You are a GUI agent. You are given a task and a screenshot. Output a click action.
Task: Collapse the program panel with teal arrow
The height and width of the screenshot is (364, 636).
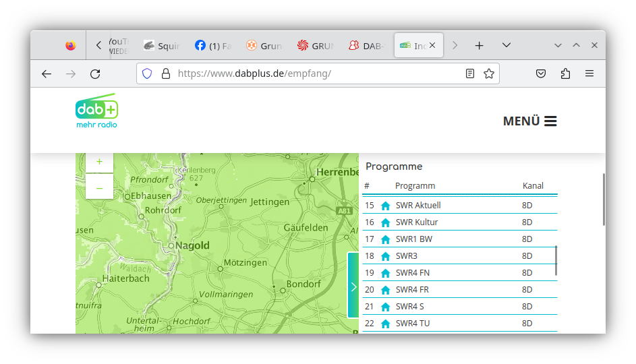coord(353,285)
